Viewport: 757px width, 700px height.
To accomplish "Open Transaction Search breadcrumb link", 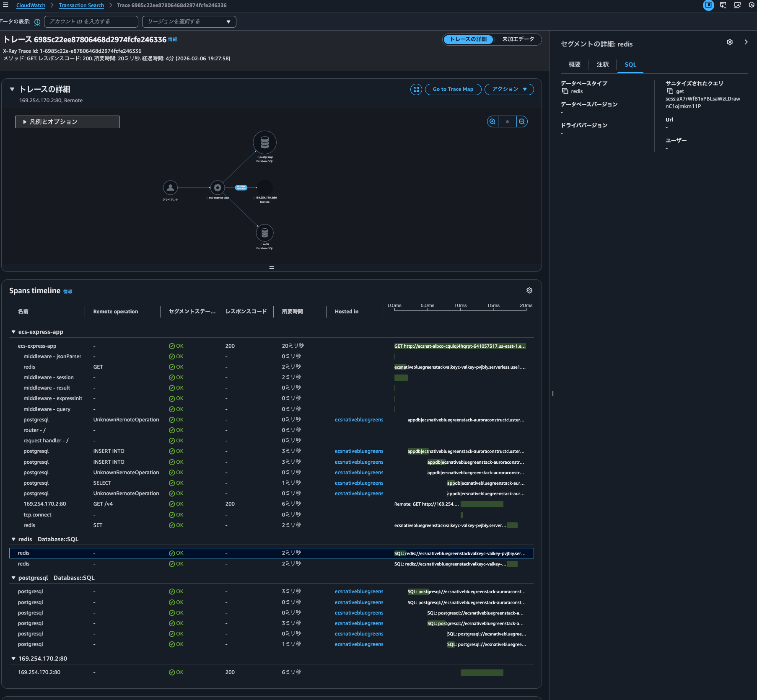I will point(81,5).
